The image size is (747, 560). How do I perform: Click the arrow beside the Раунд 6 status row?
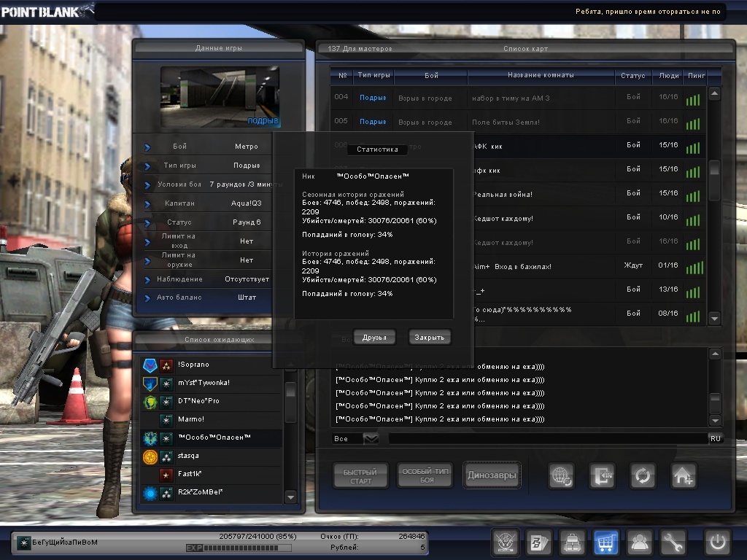click(147, 223)
